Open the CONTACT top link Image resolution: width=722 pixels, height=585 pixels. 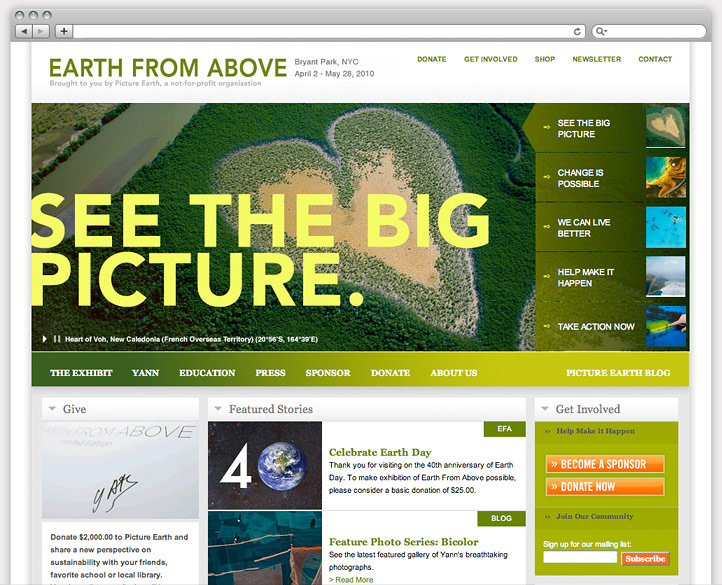point(655,59)
